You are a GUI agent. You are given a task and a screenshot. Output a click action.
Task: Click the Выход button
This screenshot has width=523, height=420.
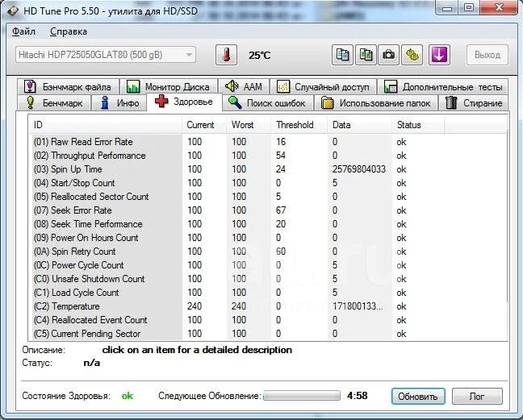click(487, 55)
